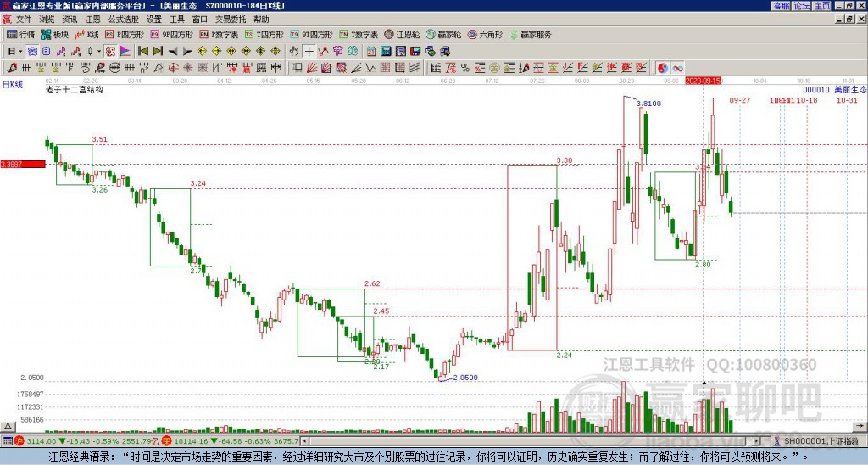Click the calendar date icon
This screenshot has width=868, height=465.
(x=371, y=52)
